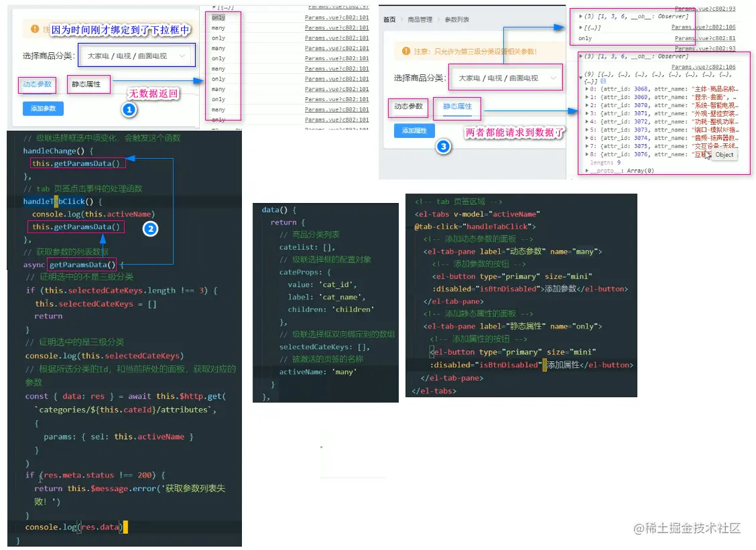Screen dimensions: 756x550
Task: Open category cascader above 添加属性 button
Action: click(x=506, y=78)
